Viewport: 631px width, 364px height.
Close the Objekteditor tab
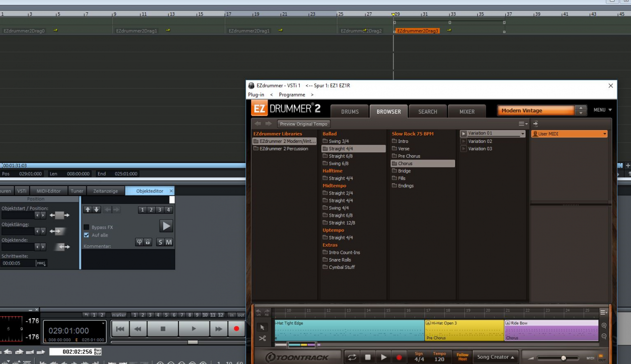click(x=171, y=191)
